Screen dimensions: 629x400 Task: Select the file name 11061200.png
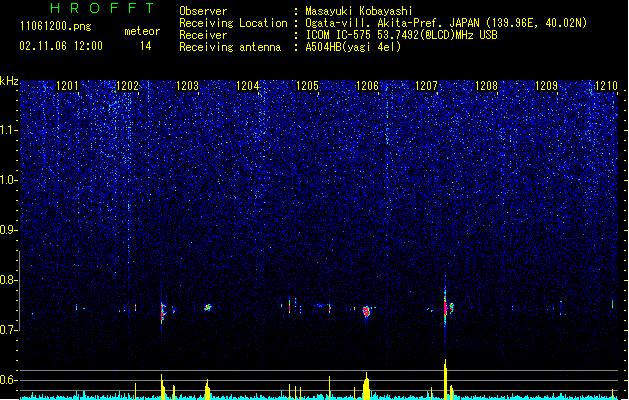[56, 26]
